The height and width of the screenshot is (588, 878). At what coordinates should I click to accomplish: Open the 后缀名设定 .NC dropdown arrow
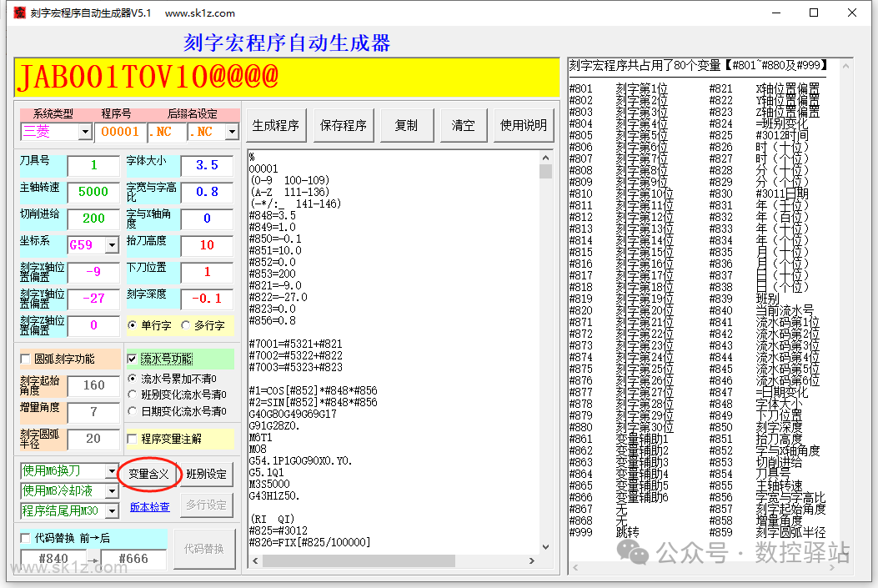pyautogui.click(x=232, y=132)
